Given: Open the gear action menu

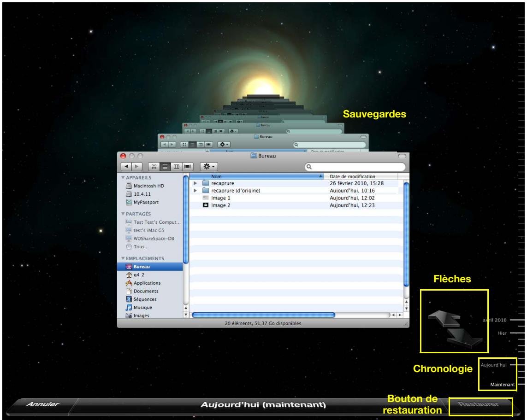Looking at the screenshot, I should [x=209, y=167].
